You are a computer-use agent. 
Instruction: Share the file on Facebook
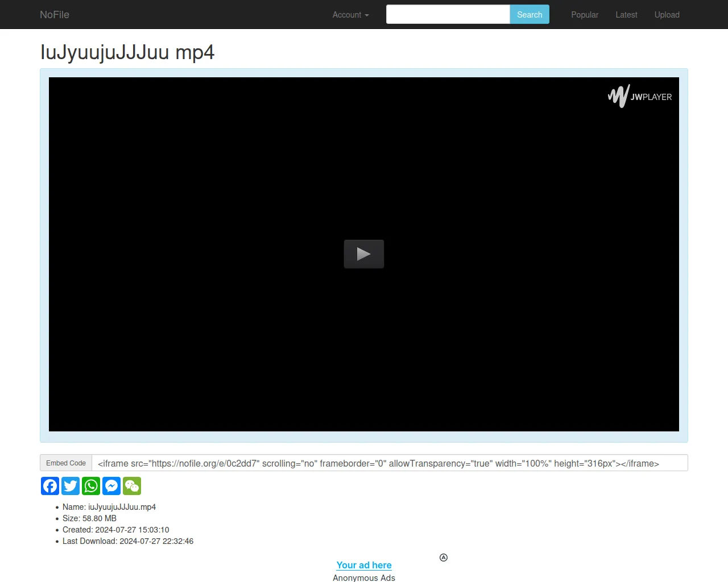coord(50,486)
